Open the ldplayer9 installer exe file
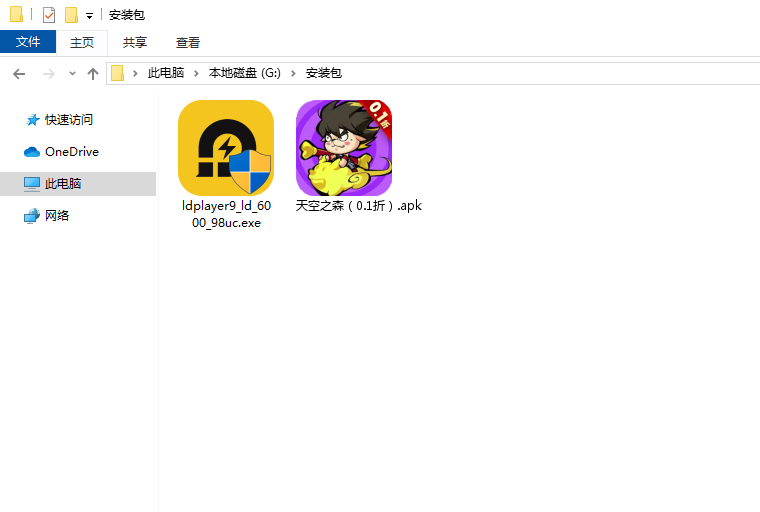This screenshot has width=760, height=512. tap(225, 148)
